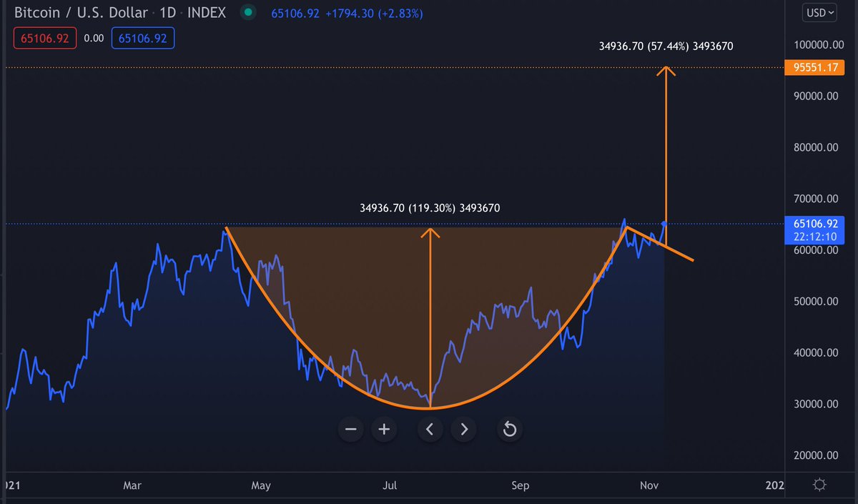Viewport: 858px width, 504px height.
Task: Open chart settings gear icon
Action: coord(819,485)
